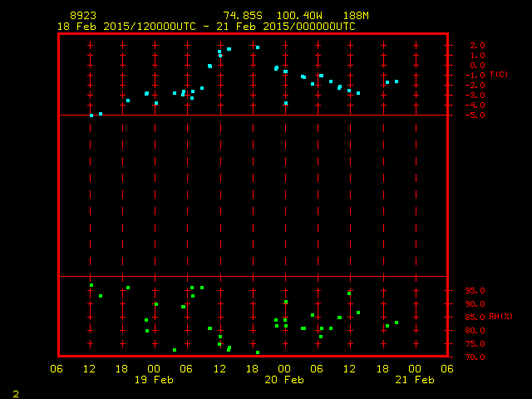
Task: Select the 2.0 temperature axis value
Action: pos(477,45)
